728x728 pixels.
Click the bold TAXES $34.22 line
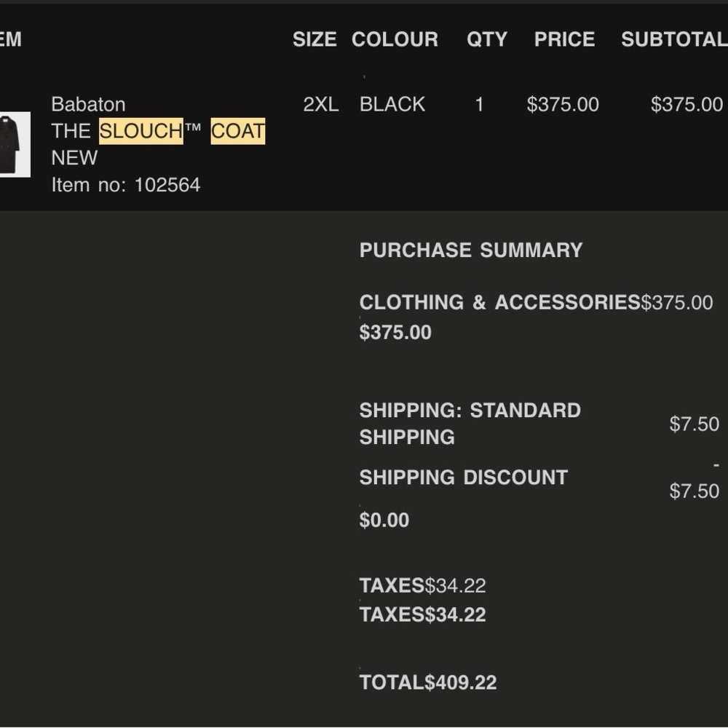coord(422,614)
